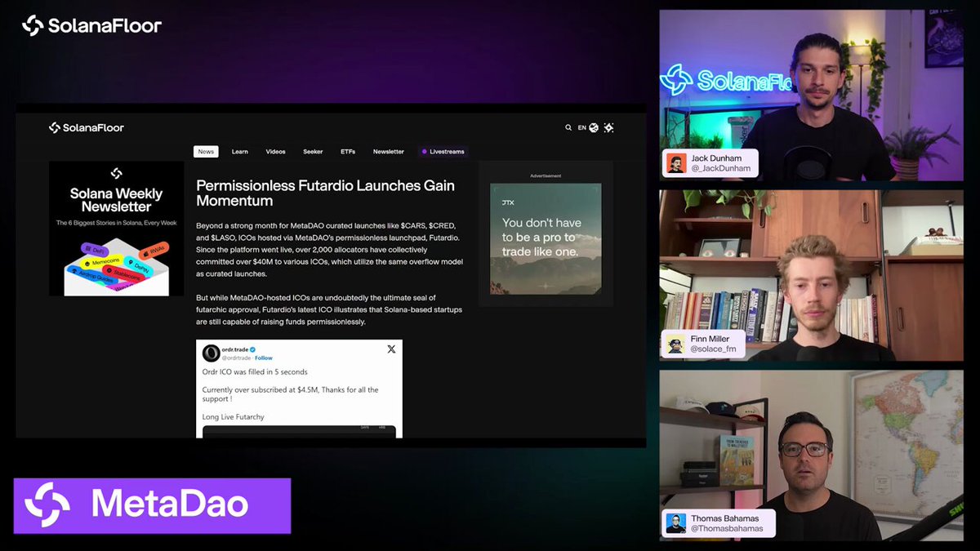
Task: Click Newsletter in the navigation bar
Action: [x=389, y=152]
